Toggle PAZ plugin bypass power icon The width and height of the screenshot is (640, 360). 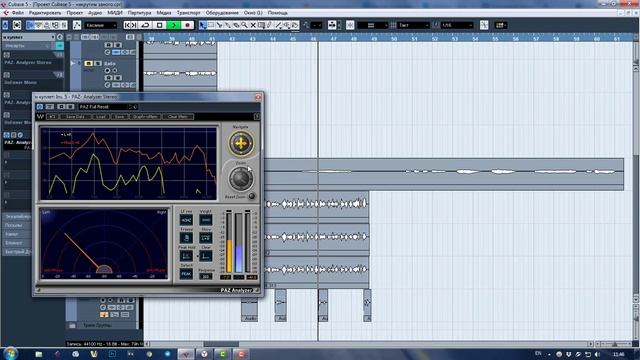tap(40, 107)
